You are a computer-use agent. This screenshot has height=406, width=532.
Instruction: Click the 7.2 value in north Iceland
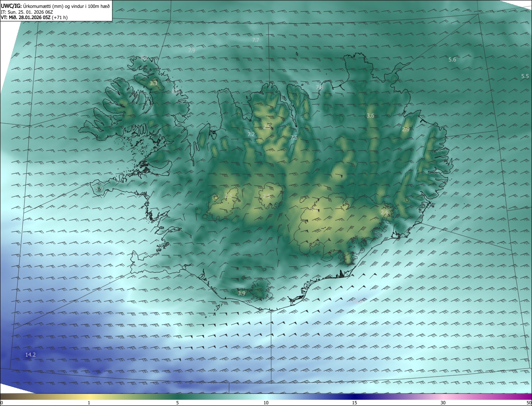pyautogui.click(x=251, y=134)
